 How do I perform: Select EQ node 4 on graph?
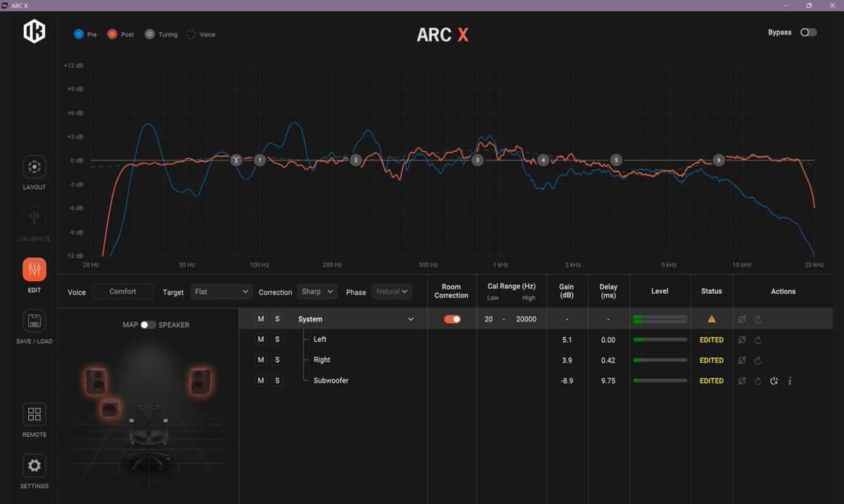point(543,160)
